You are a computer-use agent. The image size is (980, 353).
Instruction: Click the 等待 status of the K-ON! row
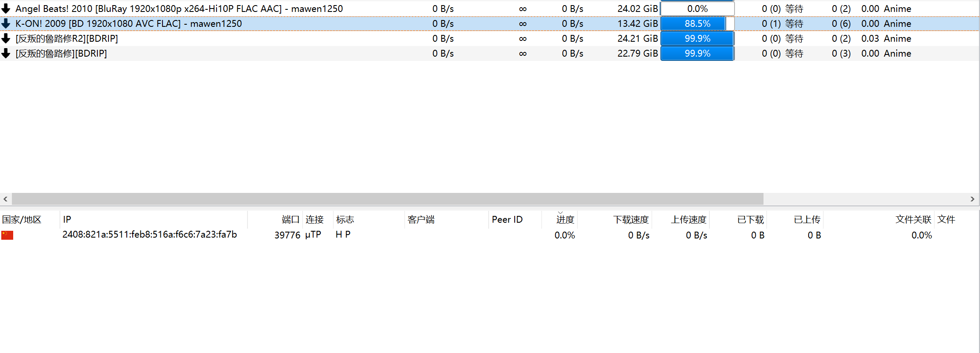point(794,23)
